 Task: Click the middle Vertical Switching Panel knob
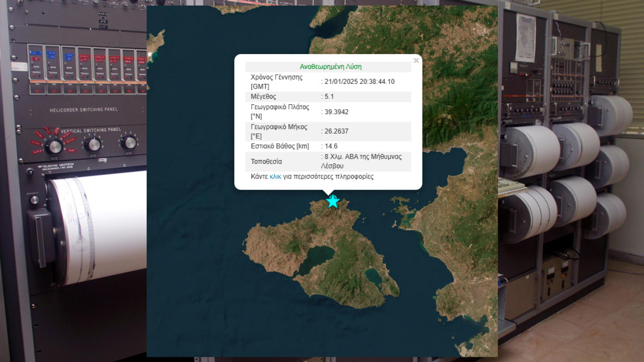[x=94, y=144]
